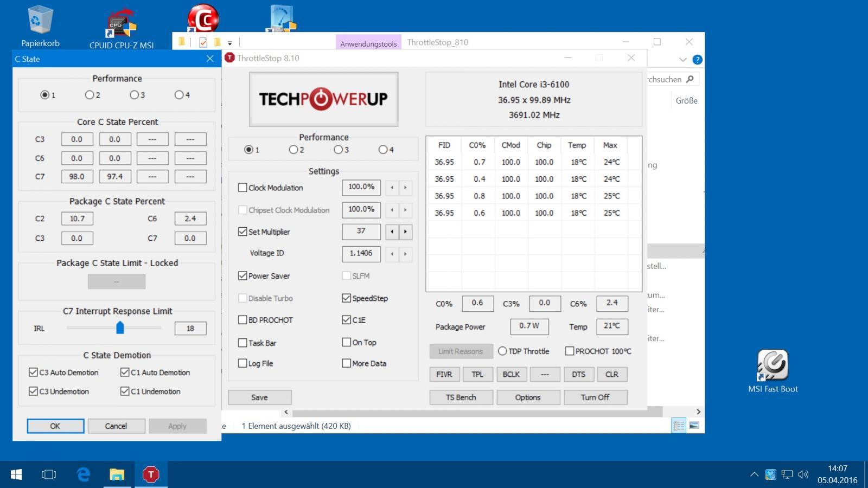Click the Turn Off button

click(x=595, y=397)
